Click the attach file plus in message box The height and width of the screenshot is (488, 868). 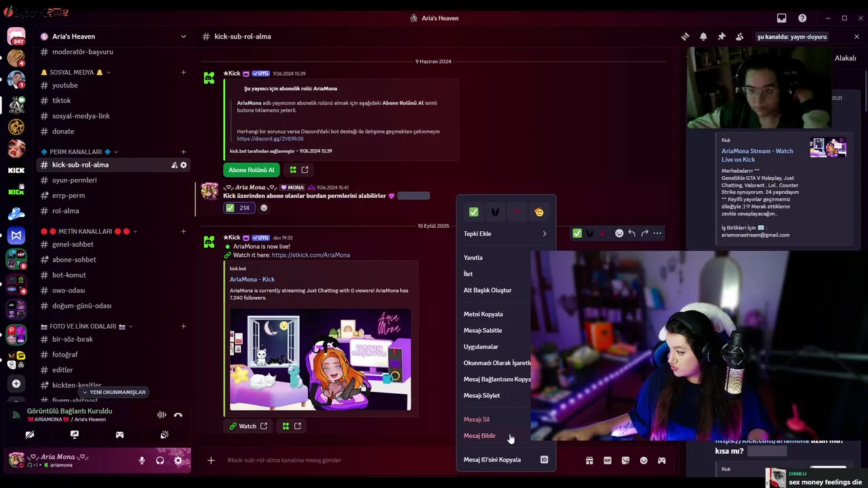point(211,460)
